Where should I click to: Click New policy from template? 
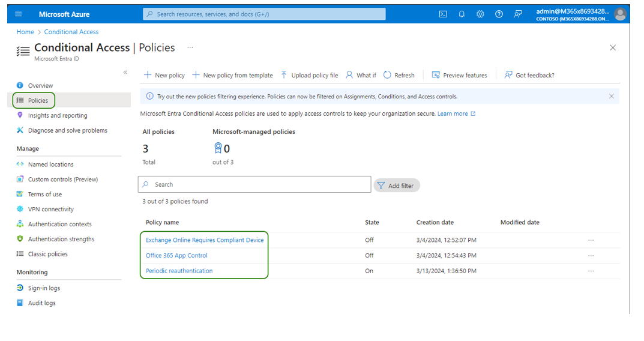tap(232, 75)
